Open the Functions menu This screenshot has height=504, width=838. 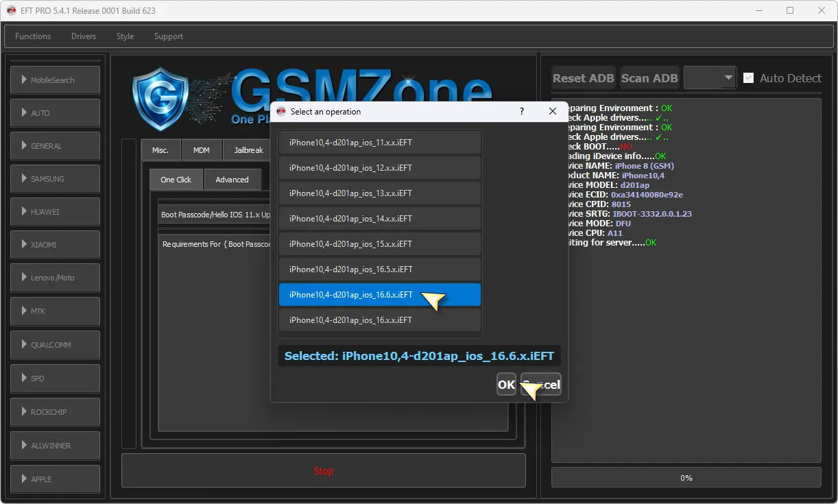click(33, 36)
